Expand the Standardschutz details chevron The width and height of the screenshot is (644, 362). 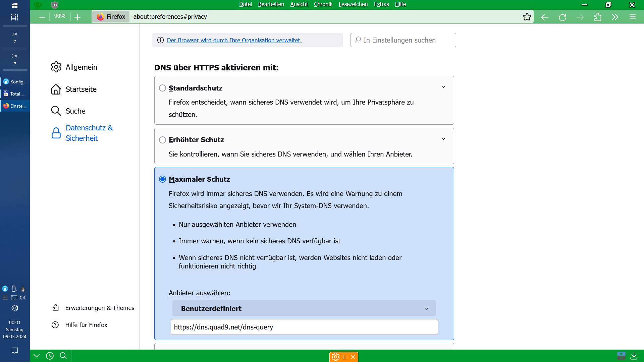tap(443, 87)
